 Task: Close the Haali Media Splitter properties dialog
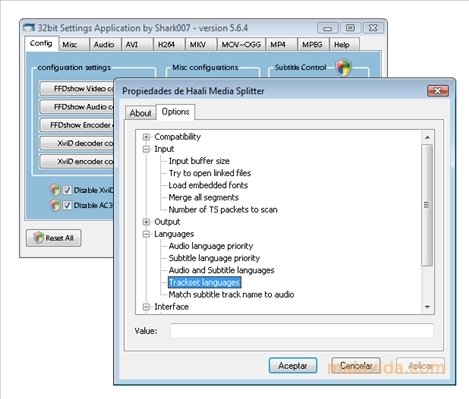438,91
